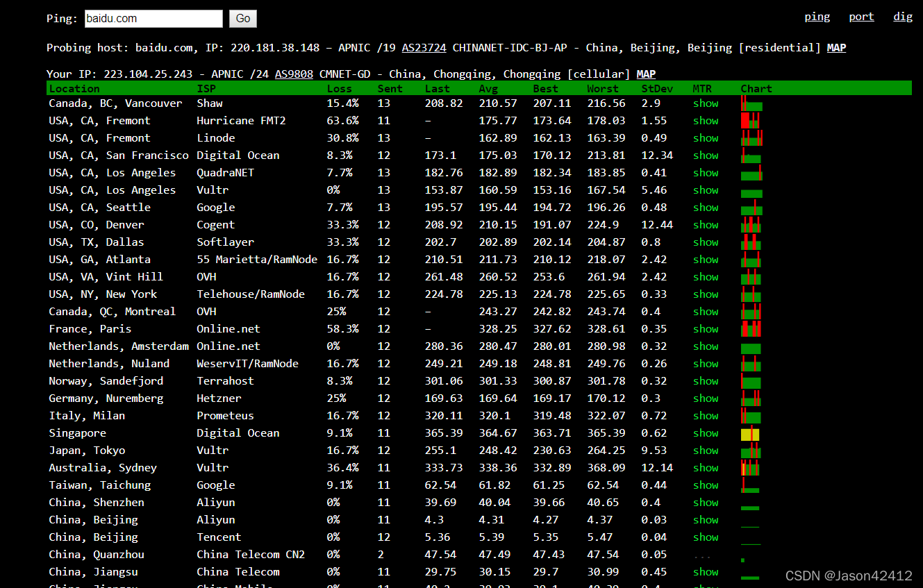Image resolution: width=923 pixels, height=588 pixels.
Task: Show MTR for Montreal OVH row
Action: (x=706, y=312)
